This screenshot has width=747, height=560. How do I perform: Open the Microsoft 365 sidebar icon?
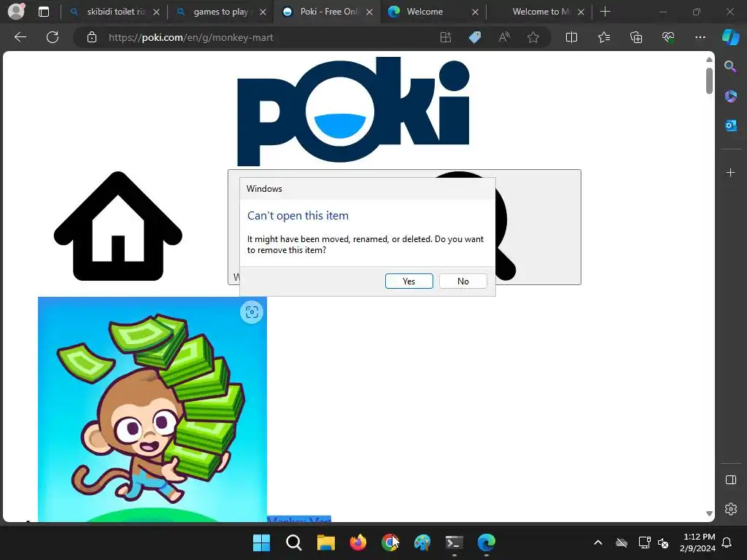pos(730,96)
